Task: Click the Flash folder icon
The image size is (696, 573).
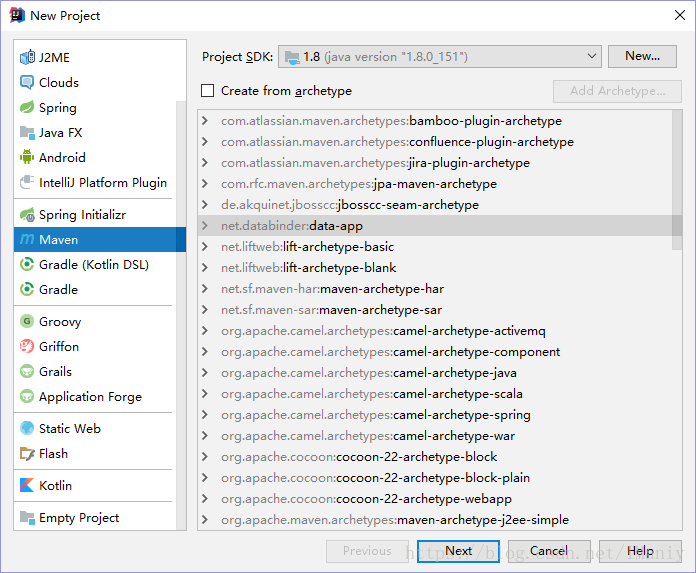Action: click(27, 454)
